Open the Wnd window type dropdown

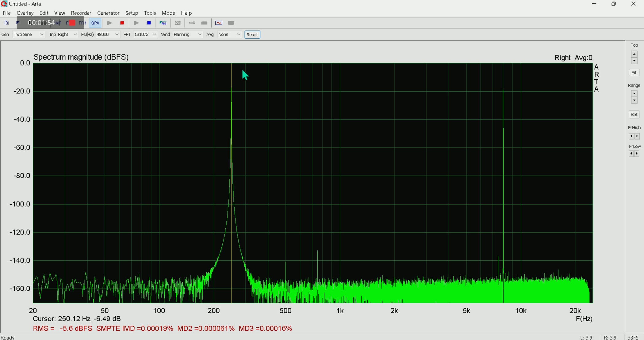pyautogui.click(x=188, y=34)
